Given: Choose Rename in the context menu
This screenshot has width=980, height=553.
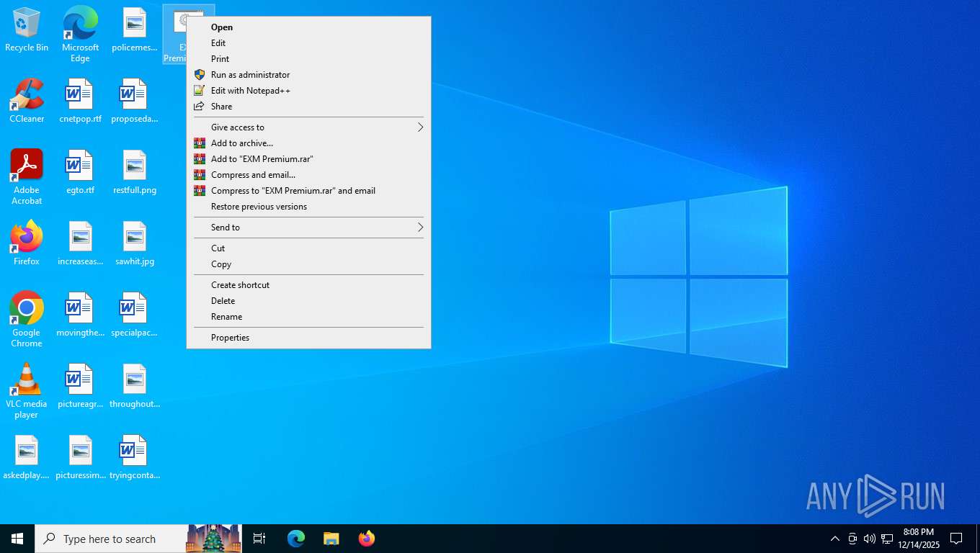Looking at the screenshot, I should click(x=308, y=317).
